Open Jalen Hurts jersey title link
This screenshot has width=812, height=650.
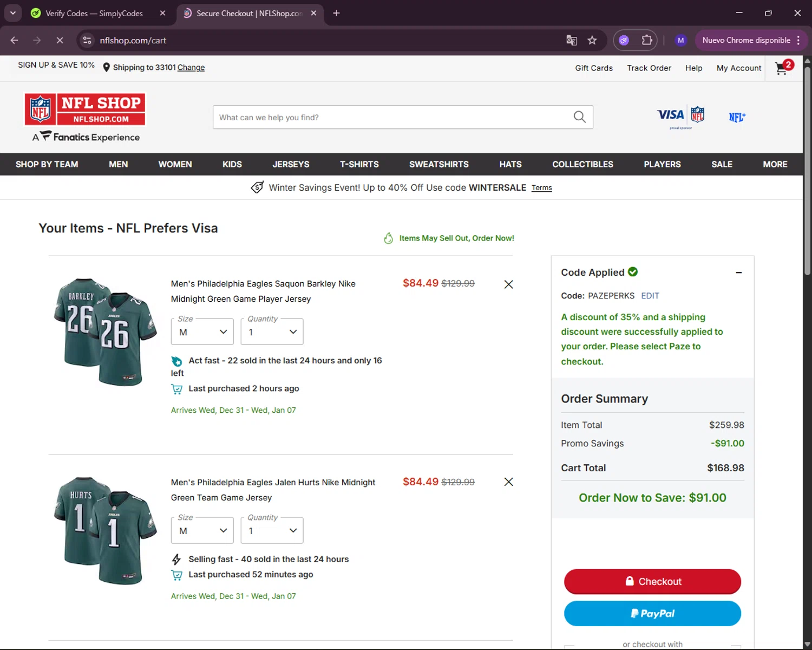pos(273,490)
